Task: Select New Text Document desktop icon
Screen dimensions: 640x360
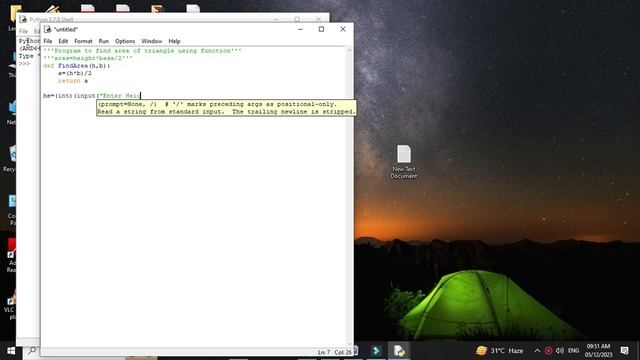Action: coord(404,162)
